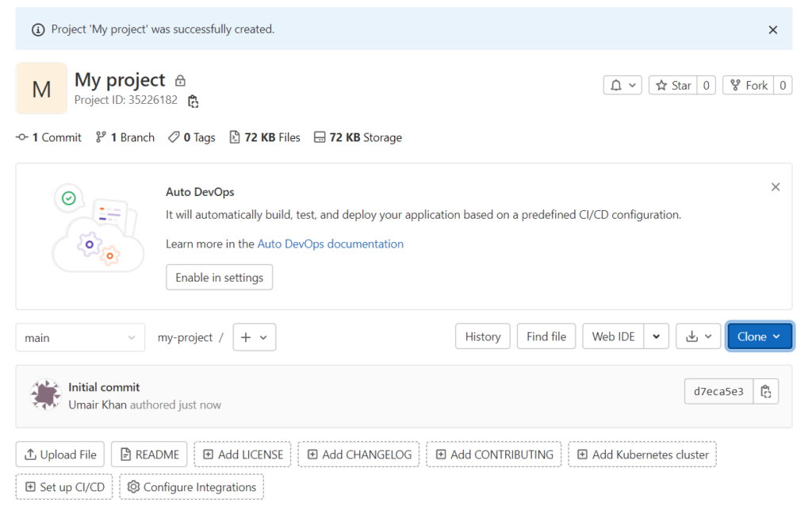This screenshot has height=510, width=812.
Task: Open the main branch selector dropdown
Action: click(x=79, y=336)
